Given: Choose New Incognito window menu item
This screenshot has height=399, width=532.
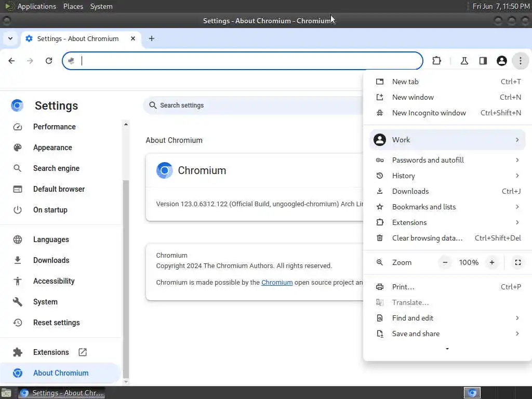Looking at the screenshot, I should 447,113.
